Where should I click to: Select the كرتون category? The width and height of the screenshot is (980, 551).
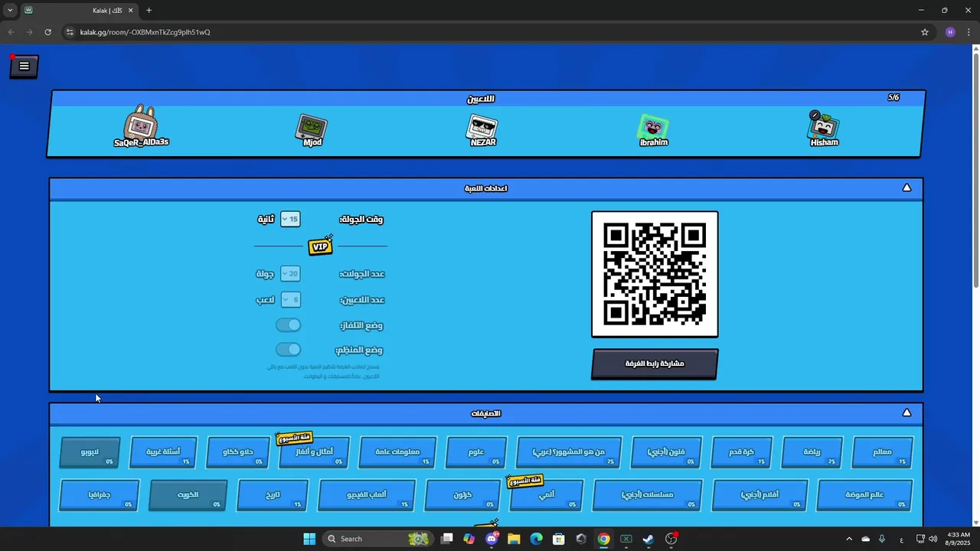coord(463,495)
